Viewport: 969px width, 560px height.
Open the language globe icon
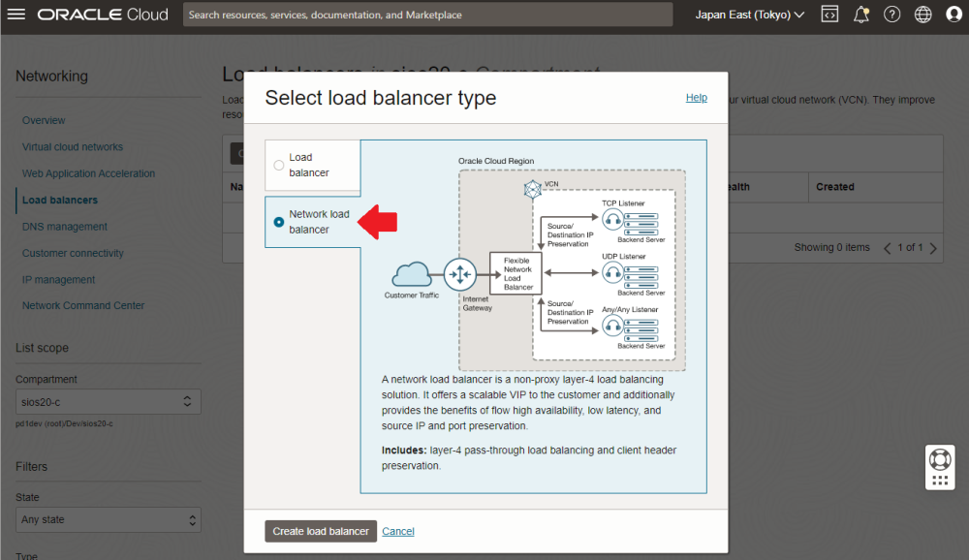pos(922,15)
